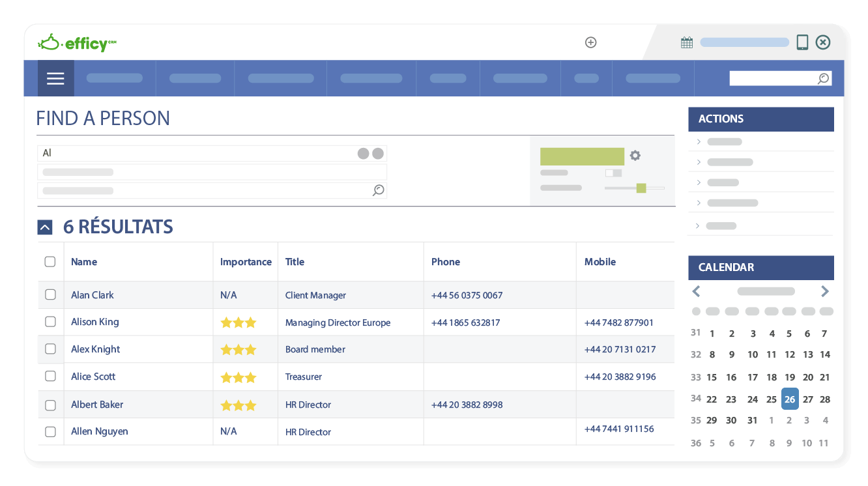Expand the first entry in the Actions panel
Screen dimensions: 868x486
[x=698, y=141]
